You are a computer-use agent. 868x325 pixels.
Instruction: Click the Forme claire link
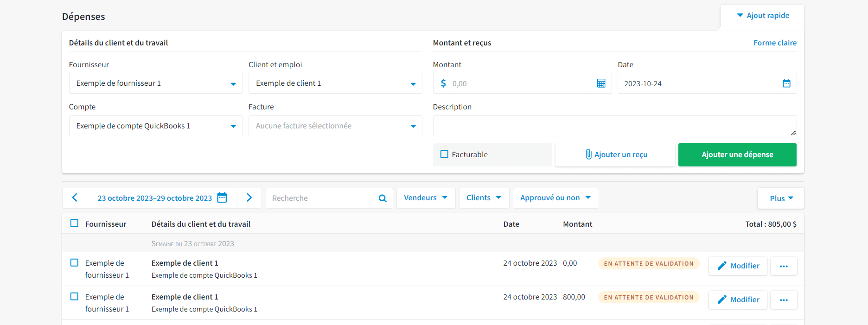[775, 43]
